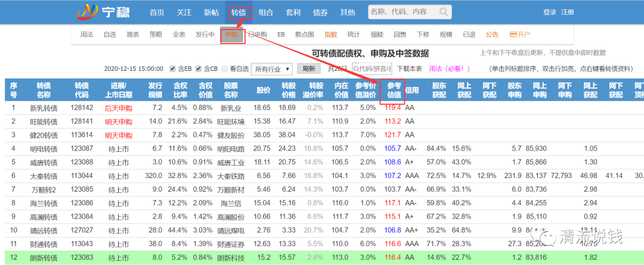Click the 登录 login link
This screenshot has width=644, height=265.
pos(549,13)
